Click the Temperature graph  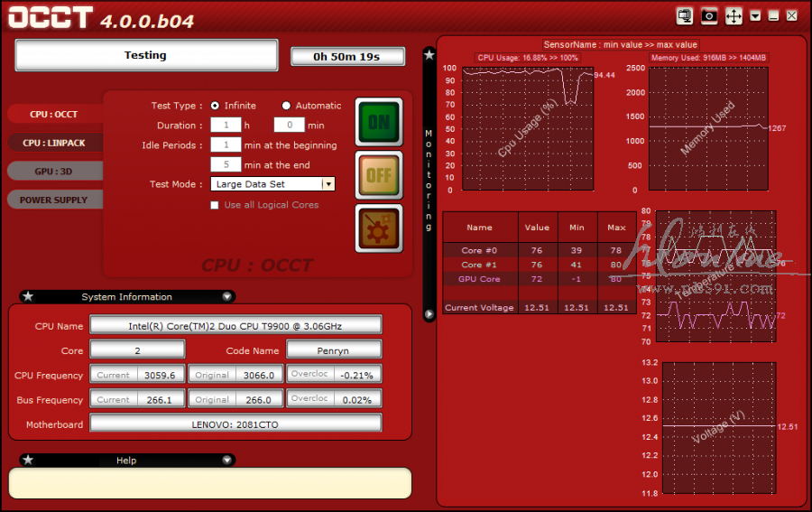(716, 276)
